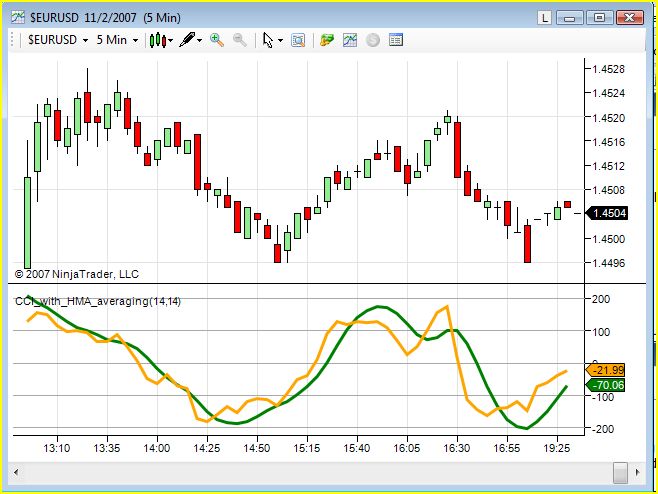658x494 pixels.
Task: Click the 14:00 time axis label
Action: pyautogui.click(x=157, y=448)
